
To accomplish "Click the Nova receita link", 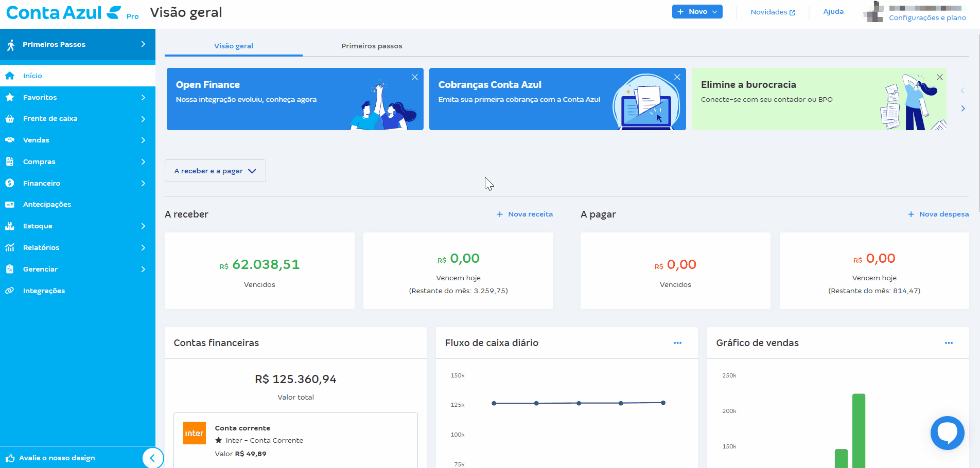I will [x=524, y=214].
